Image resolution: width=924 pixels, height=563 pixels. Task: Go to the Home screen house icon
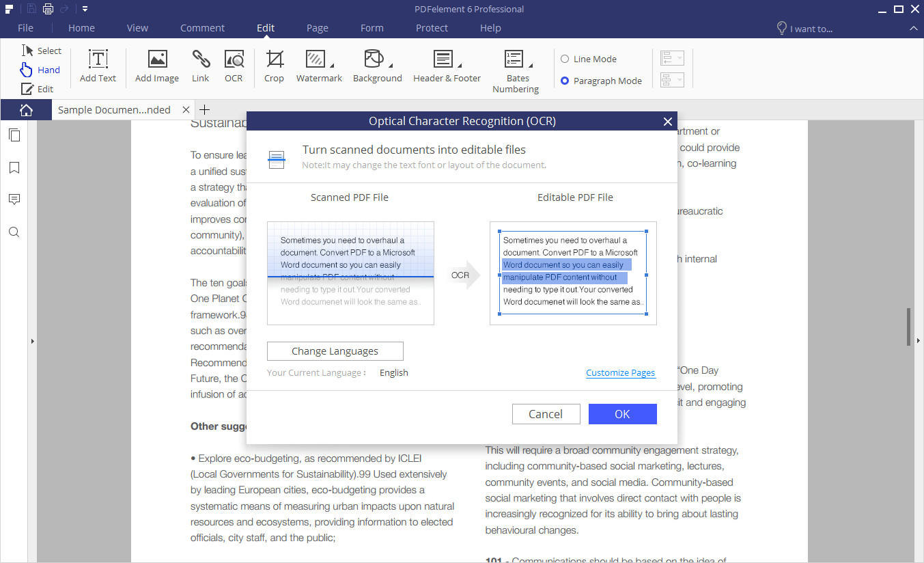26,109
